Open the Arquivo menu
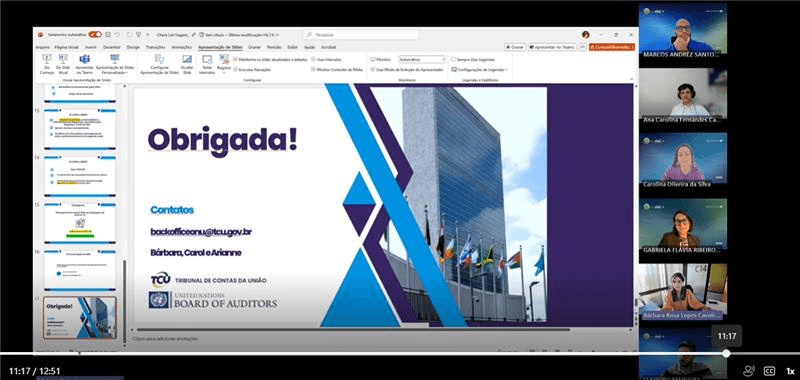Screen dimensions: 800x380 click(42, 47)
